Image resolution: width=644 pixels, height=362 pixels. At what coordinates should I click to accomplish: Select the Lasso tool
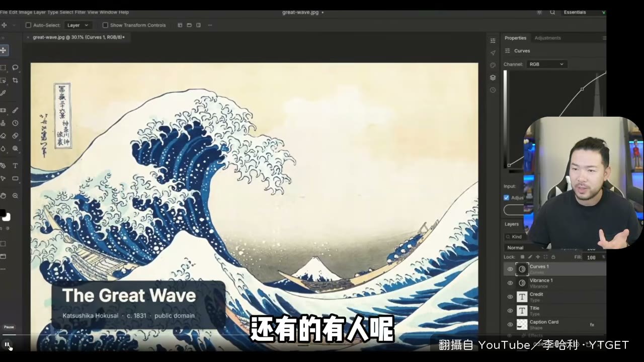15,67
